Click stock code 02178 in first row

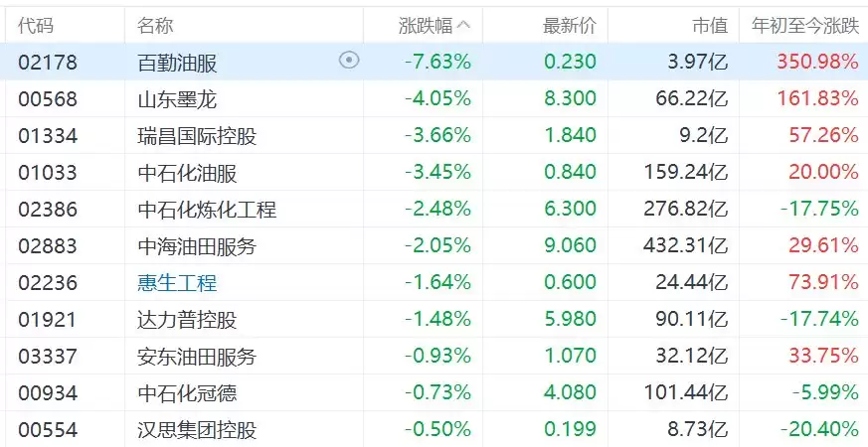48,62
